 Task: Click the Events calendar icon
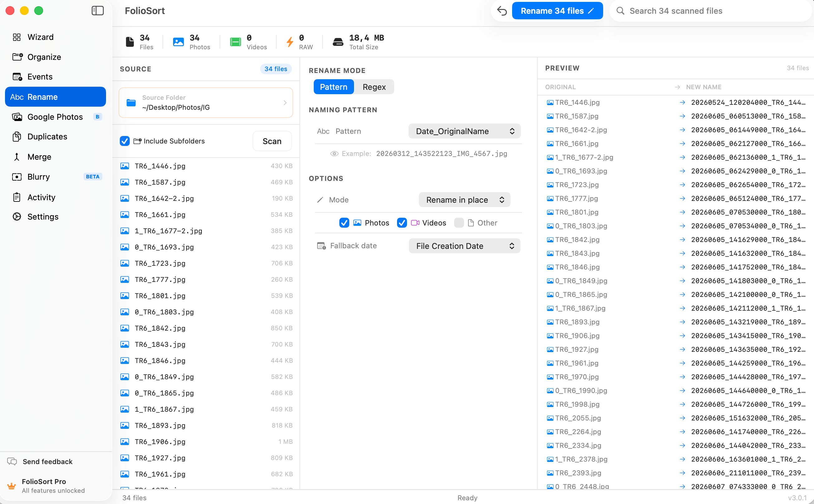coord(17,77)
